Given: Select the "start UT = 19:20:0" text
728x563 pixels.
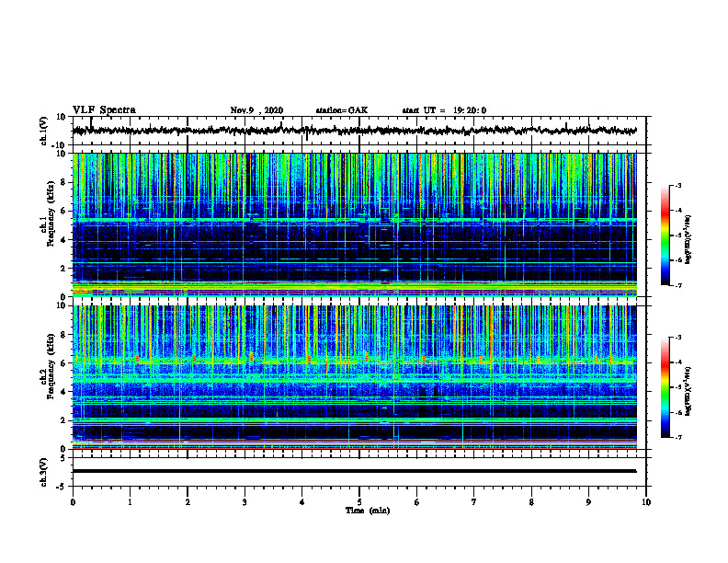Looking at the screenshot, I should click(x=444, y=110).
